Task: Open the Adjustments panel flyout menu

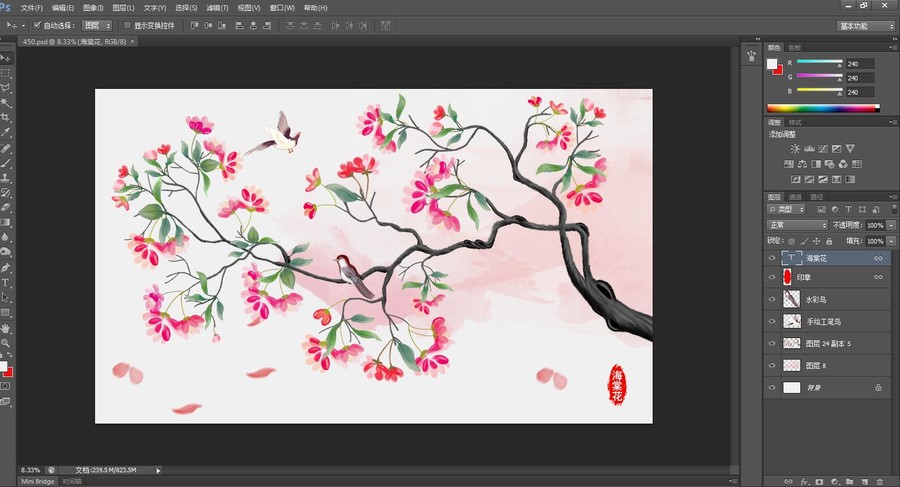Action: click(893, 122)
